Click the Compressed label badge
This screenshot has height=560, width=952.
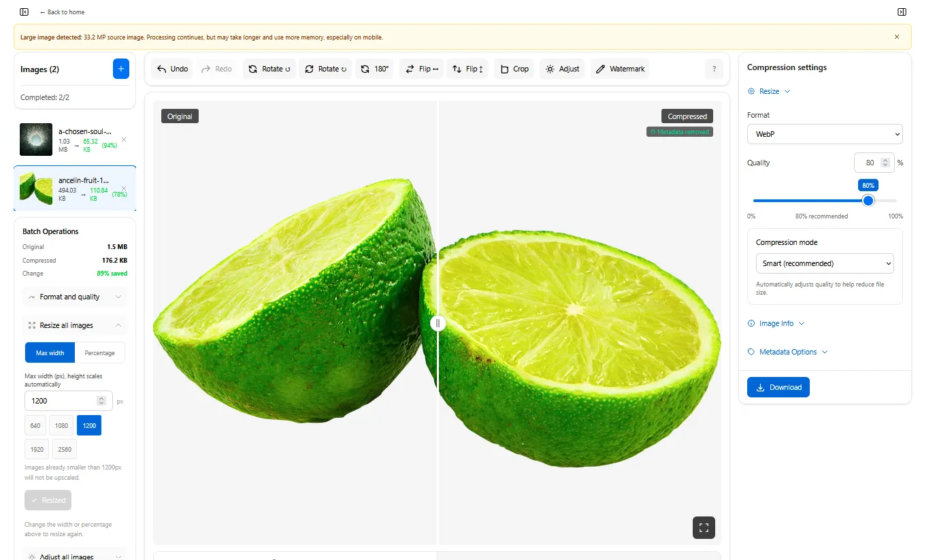687,116
